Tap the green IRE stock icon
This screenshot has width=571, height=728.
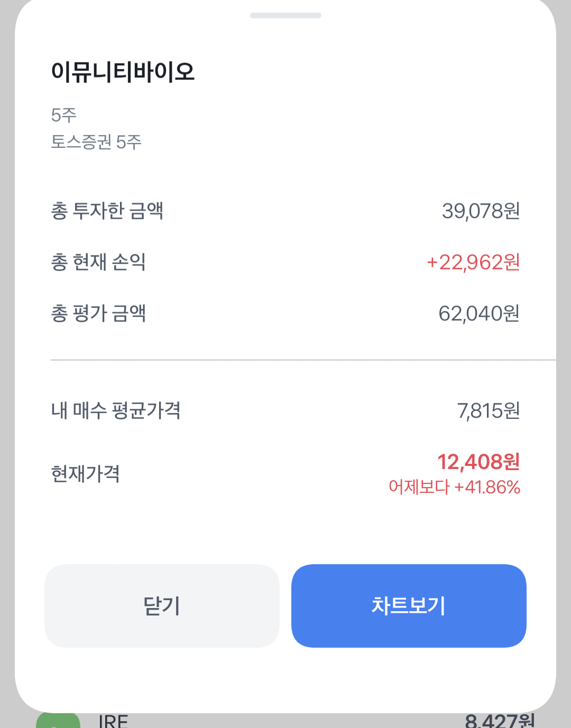tap(58, 721)
